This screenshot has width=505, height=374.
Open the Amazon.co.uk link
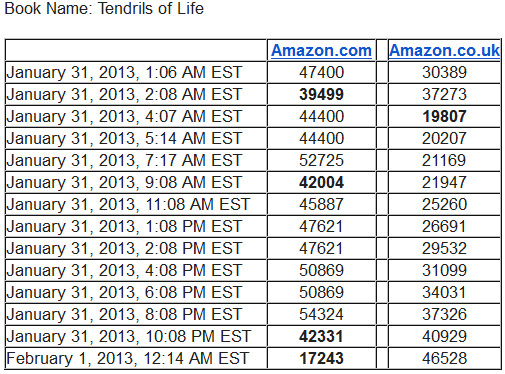click(x=444, y=51)
